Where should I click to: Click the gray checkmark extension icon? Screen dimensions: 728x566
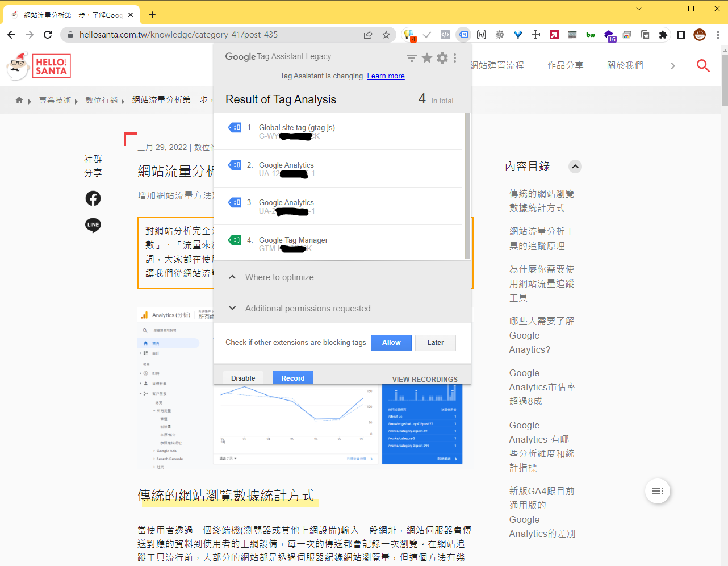coord(427,35)
